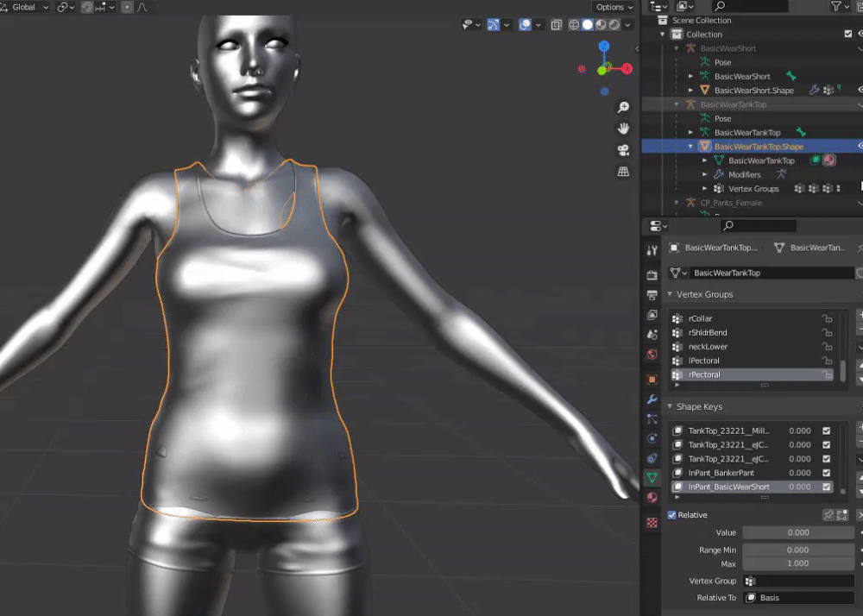Select rendered viewport shading
The width and height of the screenshot is (863, 616).
tap(614, 24)
